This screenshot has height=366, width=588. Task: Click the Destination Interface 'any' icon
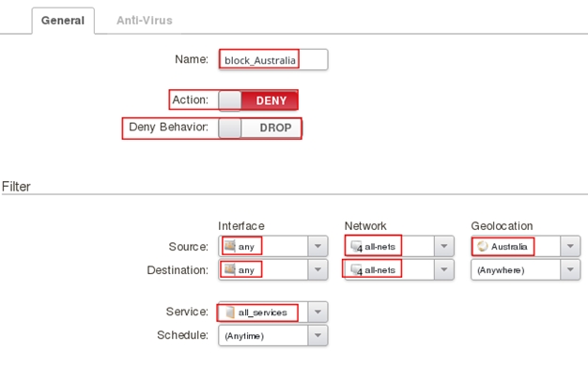229,269
